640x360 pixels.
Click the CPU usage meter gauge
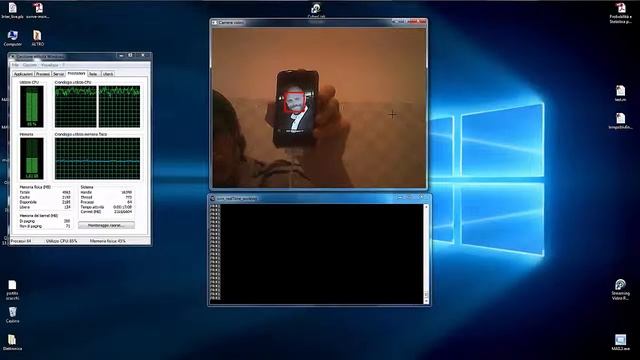tap(31, 106)
